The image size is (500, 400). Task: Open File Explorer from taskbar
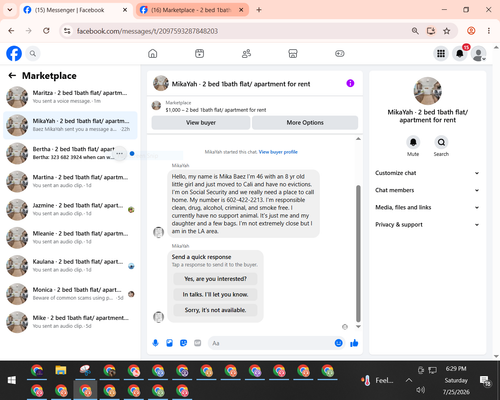[61, 370]
